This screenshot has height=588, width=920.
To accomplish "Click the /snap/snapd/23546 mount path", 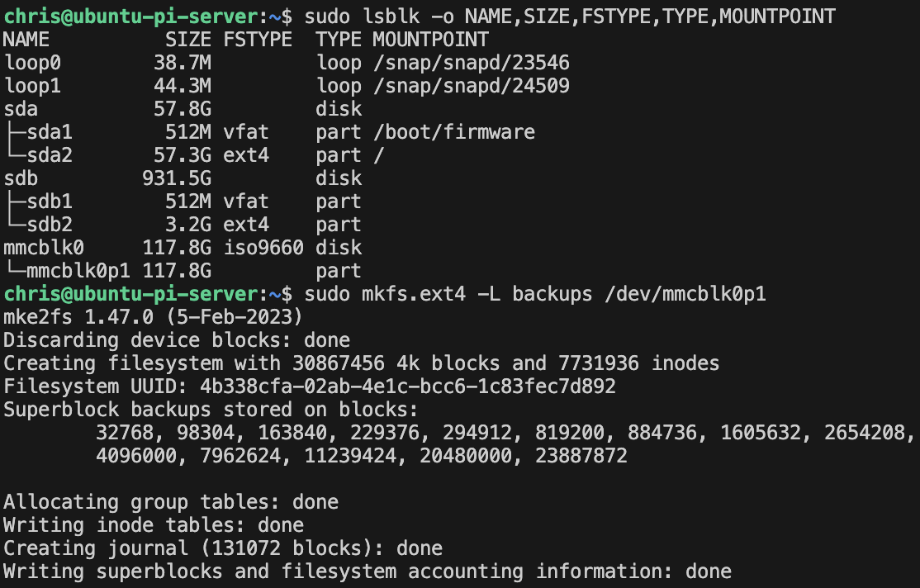I will point(471,63).
